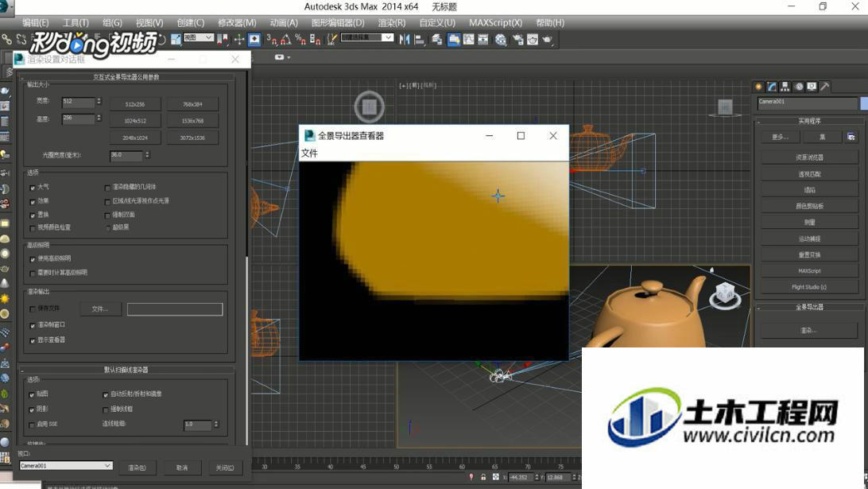The width and height of the screenshot is (868, 489).
Task: Switch to the Create panel tab icon
Action: 758,87
